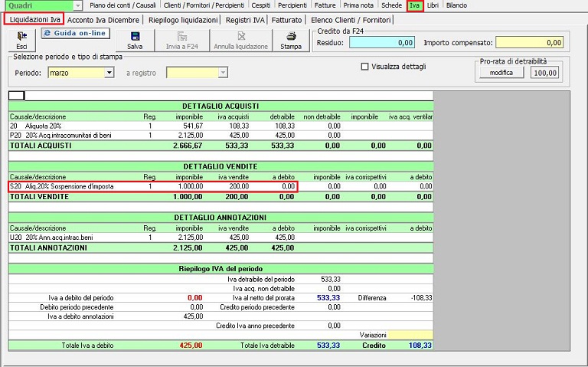Switch to Elenco Clienti / Fornitori tab
This screenshot has width=588, height=367.
[x=351, y=20]
